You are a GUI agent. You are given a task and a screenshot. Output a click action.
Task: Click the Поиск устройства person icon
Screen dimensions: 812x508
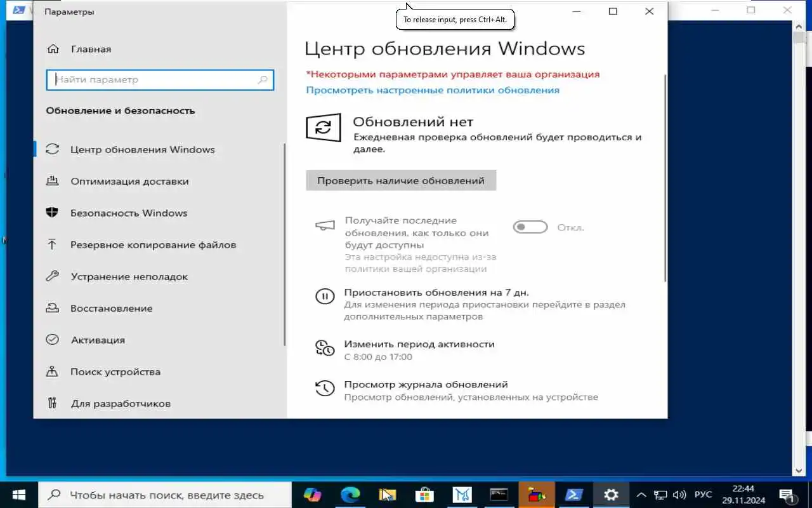(52, 371)
